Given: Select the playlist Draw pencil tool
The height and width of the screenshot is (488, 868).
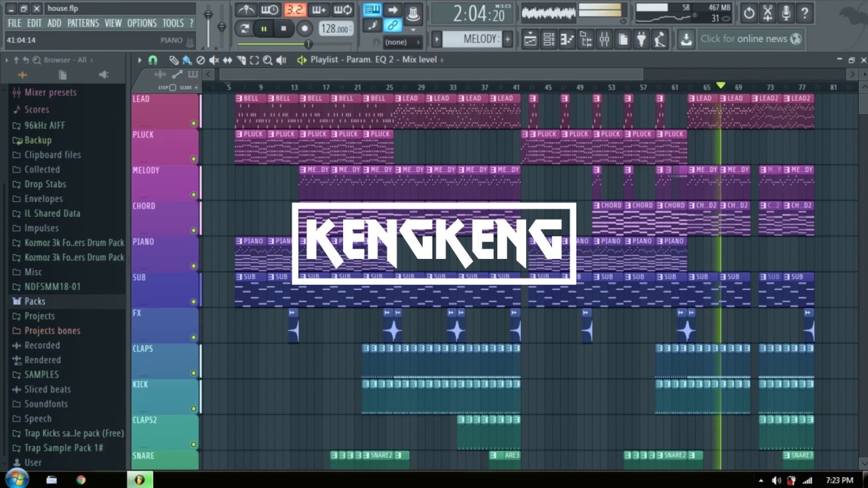Looking at the screenshot, I should click(x=174, y=60).
